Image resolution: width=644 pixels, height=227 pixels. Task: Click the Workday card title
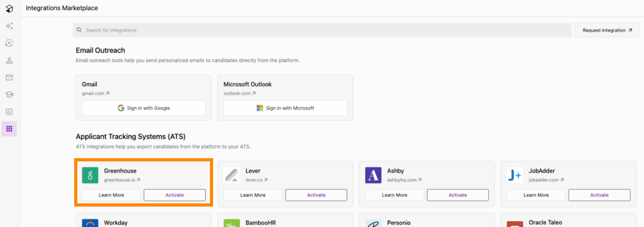tap(116, 223)
